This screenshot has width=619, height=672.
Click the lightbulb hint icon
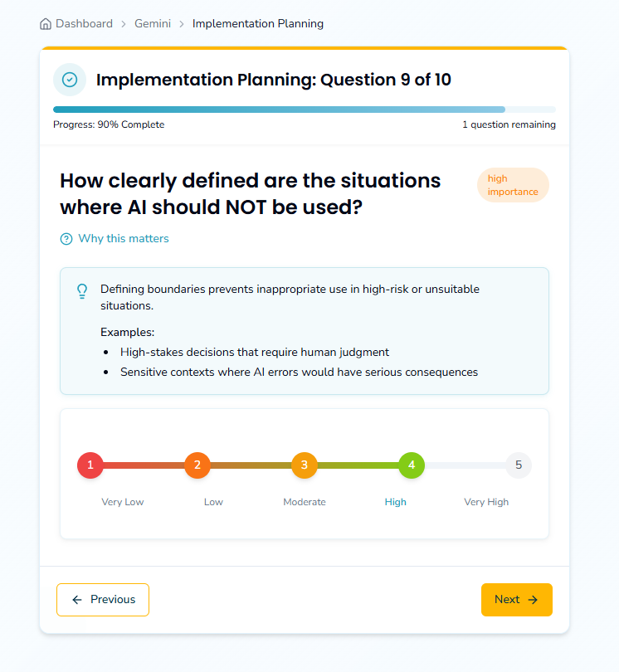82,290
